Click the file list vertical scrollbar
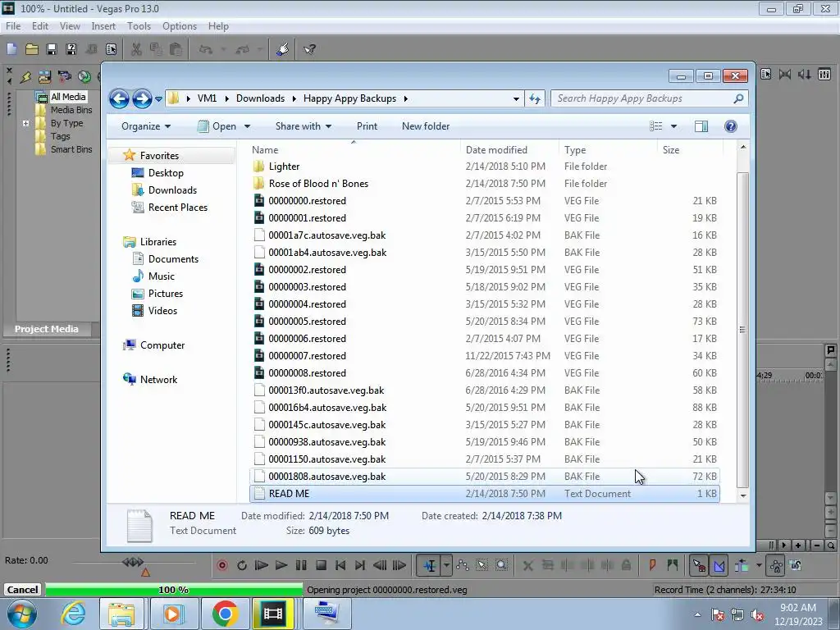Image resolution: width=840 pixels, height=630 pixels. (742, 330)
